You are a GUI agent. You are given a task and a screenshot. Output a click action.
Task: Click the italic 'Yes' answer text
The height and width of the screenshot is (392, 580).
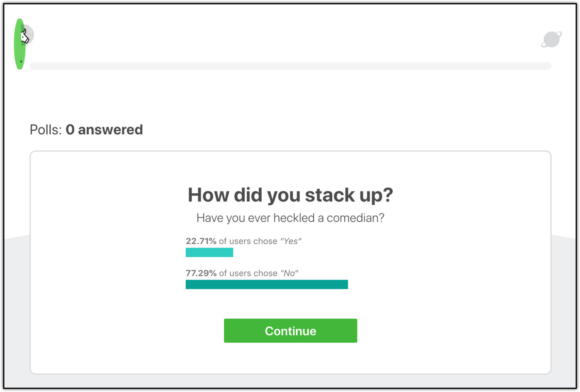290,241
